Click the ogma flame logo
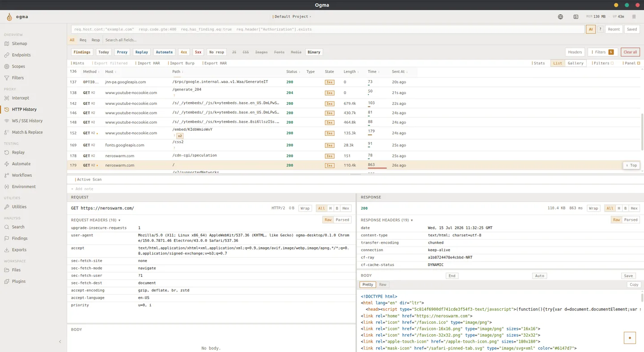Viewport: 644px width, 352px height. (x=9, y=17)
